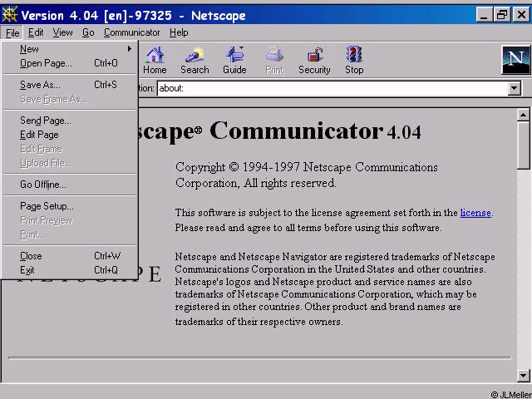Click the Communicator 4.04 heading text
The image size is (532, 399).
[316, 131]
